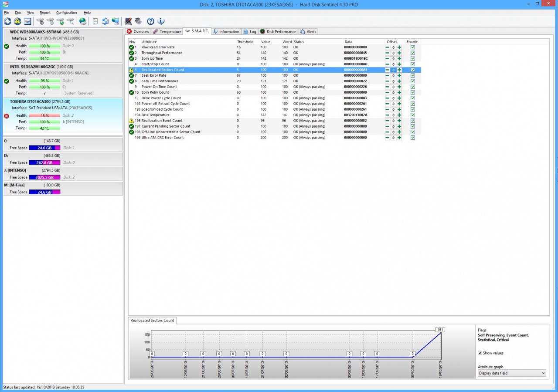Toggle Enable checkbox for Drive Power Cycle Count
This screenshot has width=558, height=392.
[x=412, y=98]
